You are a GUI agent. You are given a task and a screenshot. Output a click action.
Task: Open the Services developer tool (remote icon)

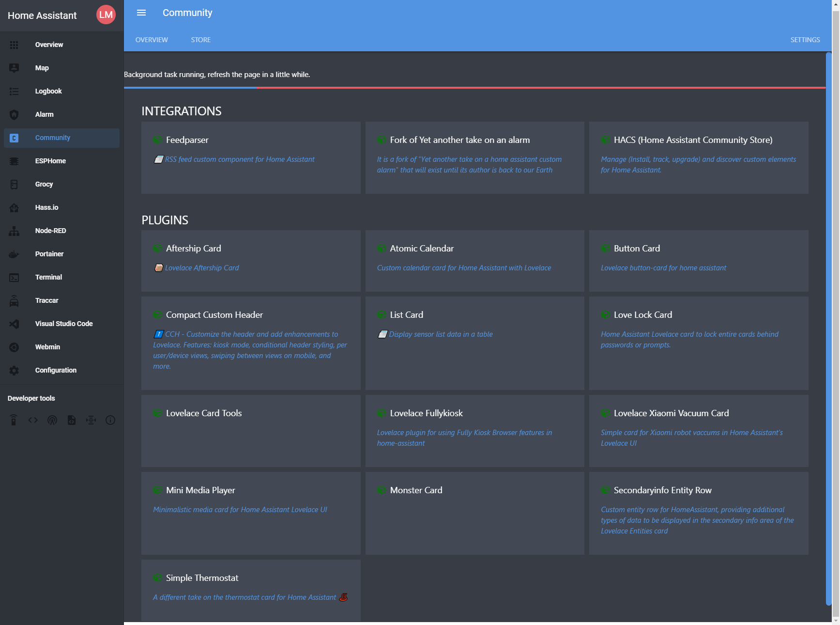14,420
